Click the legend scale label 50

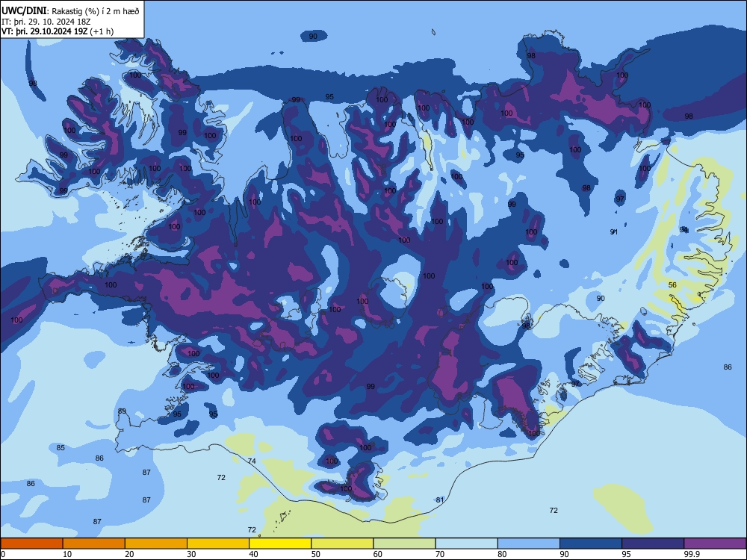point(316,554)
